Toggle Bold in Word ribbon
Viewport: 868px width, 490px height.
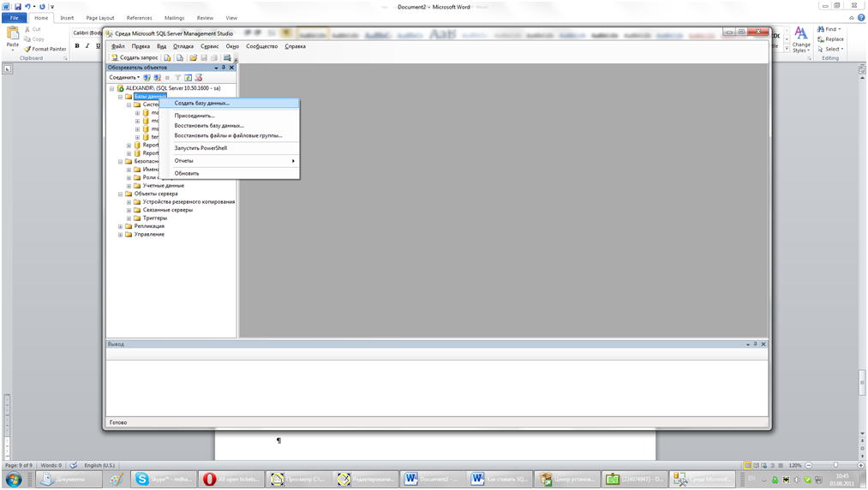click(x=77, y=46)
